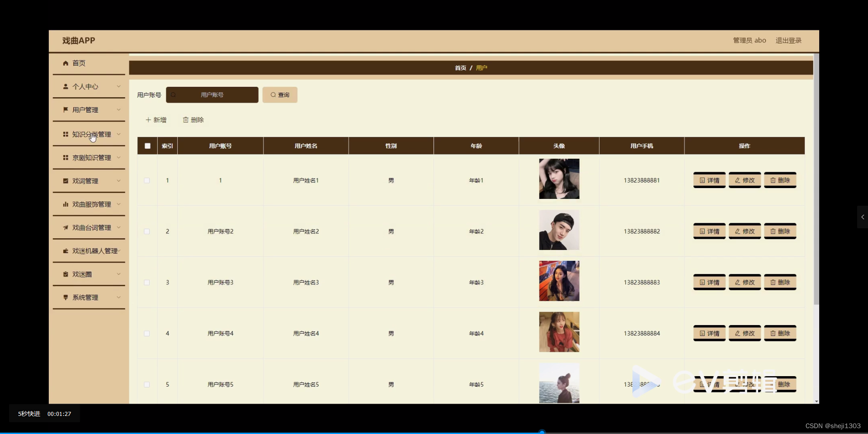Click the search magnifier icon in 查询 button
The width and height of the screenshot is (868, 434).
click(273, 95)
